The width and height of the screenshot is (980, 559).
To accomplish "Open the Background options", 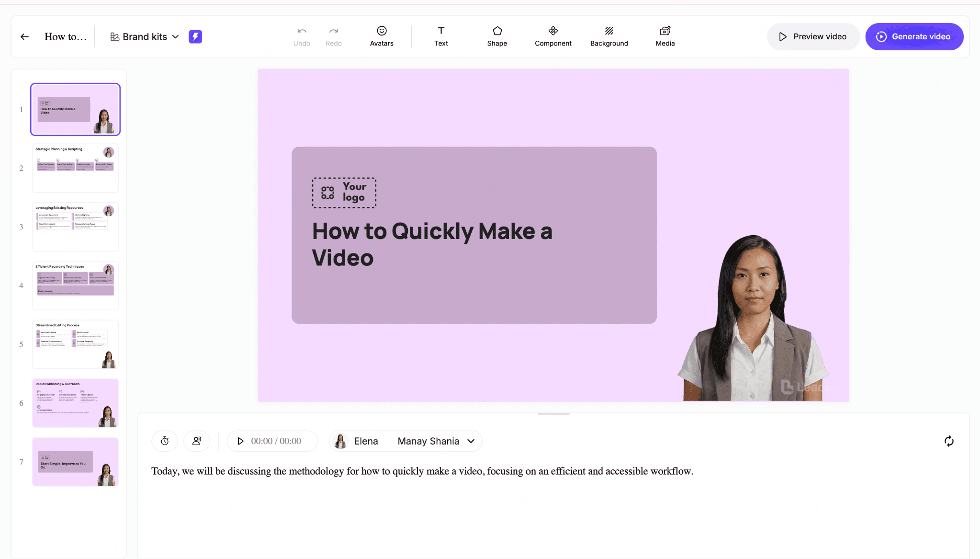I will 608,36.
